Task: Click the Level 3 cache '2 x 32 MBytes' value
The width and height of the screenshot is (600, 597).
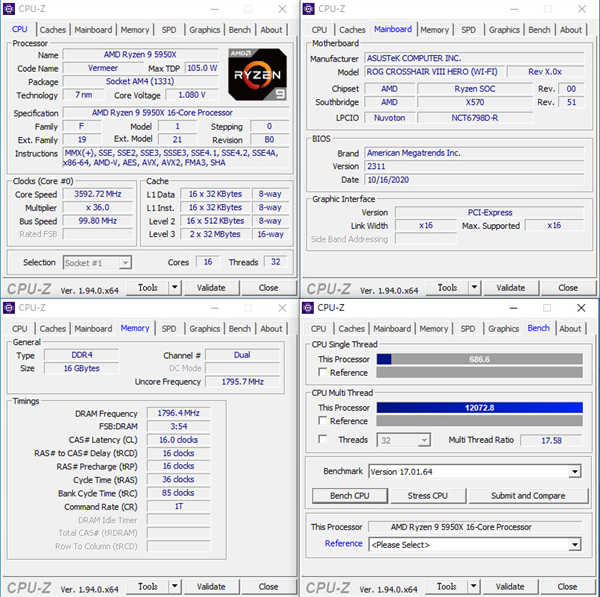Action: click(215, 234)
